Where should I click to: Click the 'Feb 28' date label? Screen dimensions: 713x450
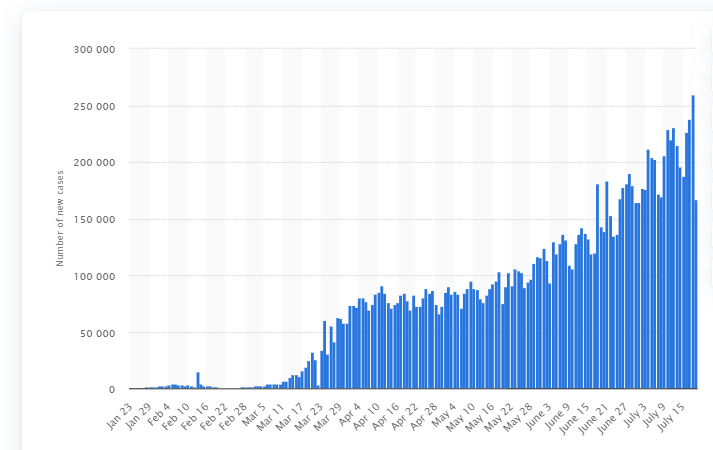point(234,416)
